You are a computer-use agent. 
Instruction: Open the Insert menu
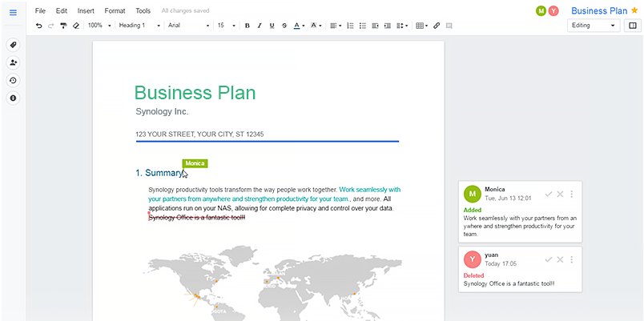86,11
